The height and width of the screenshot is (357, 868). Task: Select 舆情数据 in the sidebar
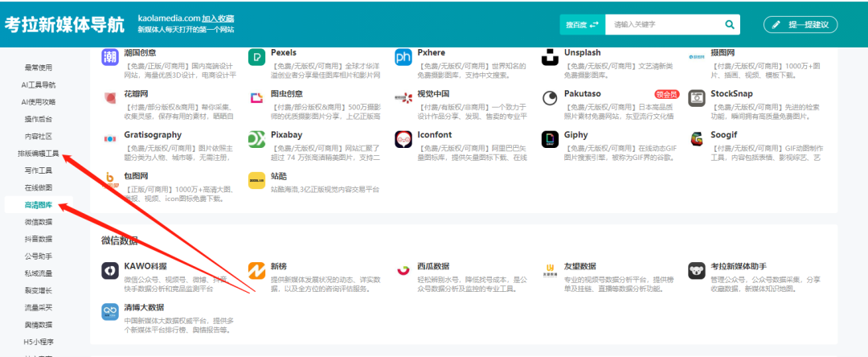(x=39, y=325)
